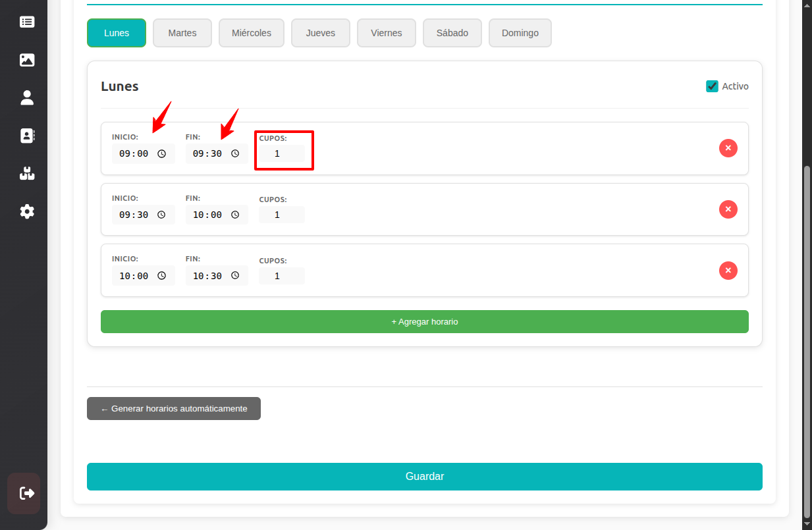The width and height of the screenshot is (812, 530).
Task: Open the contacts book sidebar icon
Action: pyautogui.click(x=27, y=136)
